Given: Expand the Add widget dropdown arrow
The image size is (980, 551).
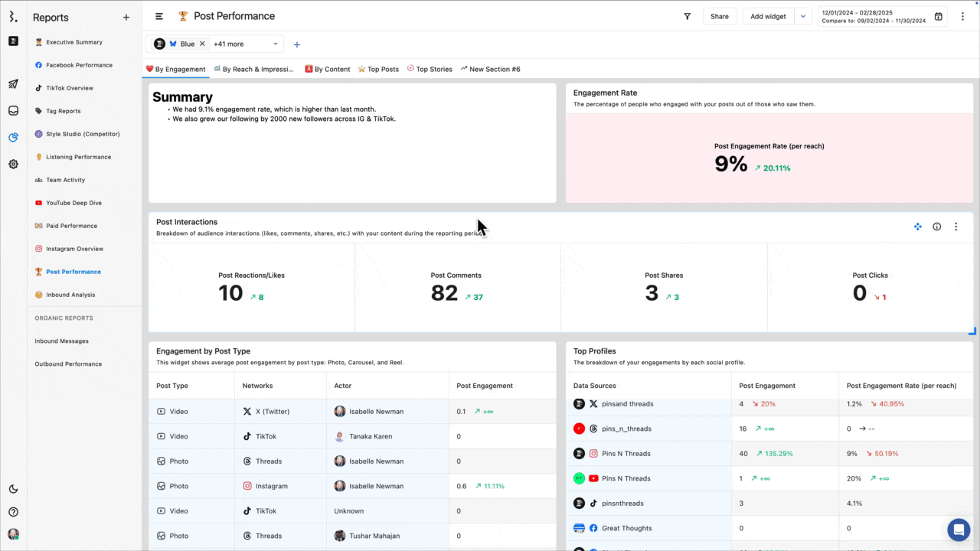Looking at the screenshot, I should point(803,16).
